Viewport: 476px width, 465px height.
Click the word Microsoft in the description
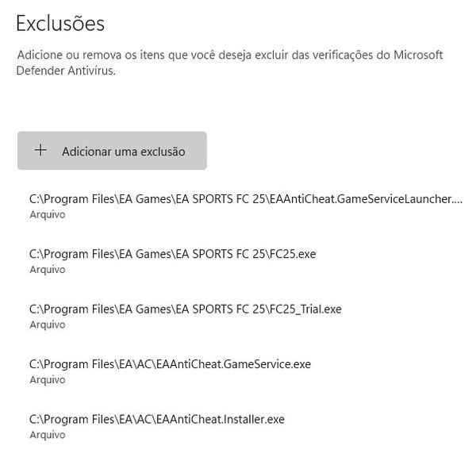coord(418,55)
